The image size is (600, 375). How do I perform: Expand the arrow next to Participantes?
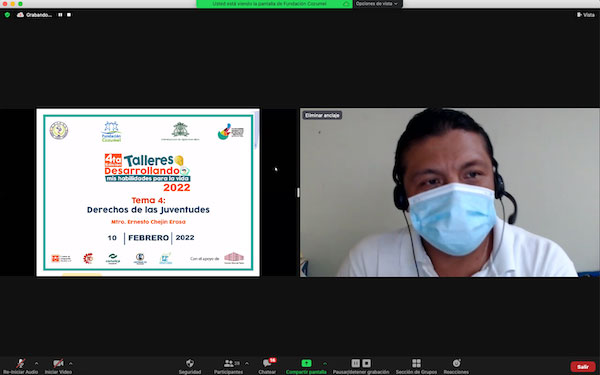click(247, 363)
